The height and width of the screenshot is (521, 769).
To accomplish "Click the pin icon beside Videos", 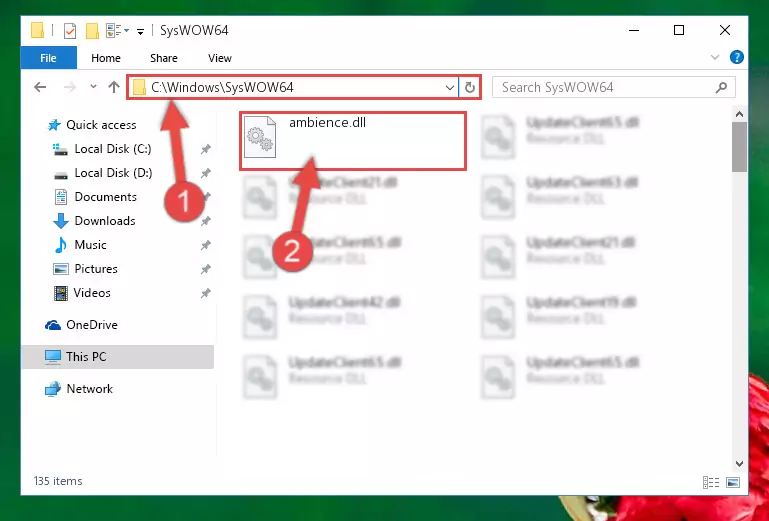I will (205, 293).
